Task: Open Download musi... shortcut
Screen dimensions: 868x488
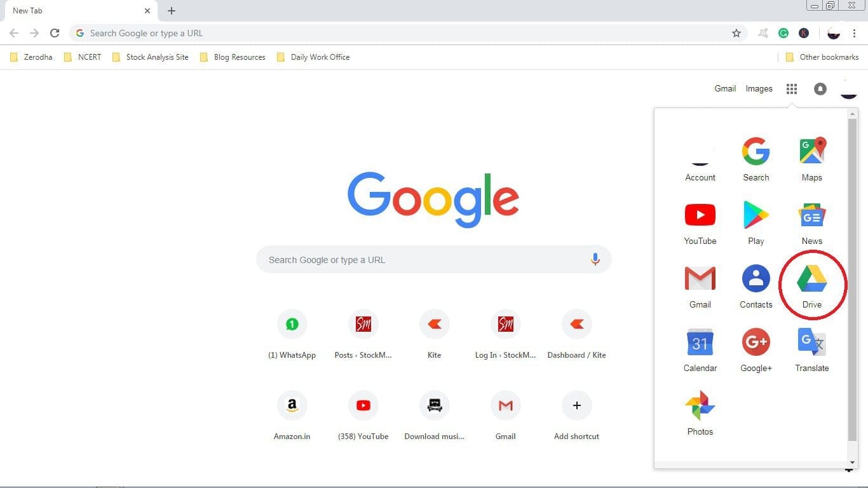Action: [x=435, y=416]
